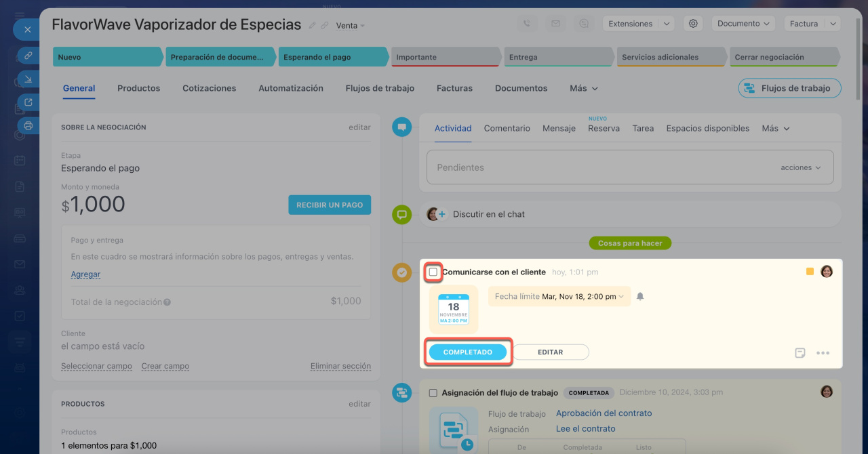Switch to the Productos tab
Viewport: 868px width, 454px height.
138,88
